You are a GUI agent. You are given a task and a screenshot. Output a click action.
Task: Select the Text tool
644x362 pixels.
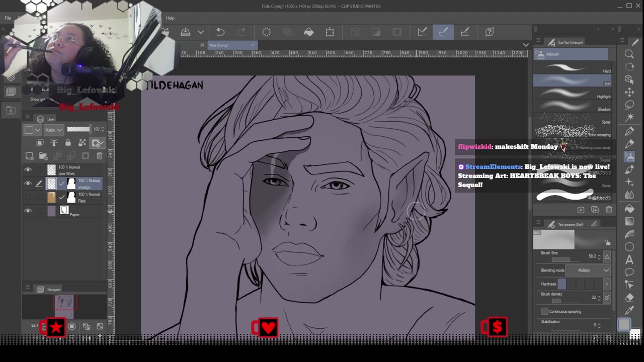point(629,259)
